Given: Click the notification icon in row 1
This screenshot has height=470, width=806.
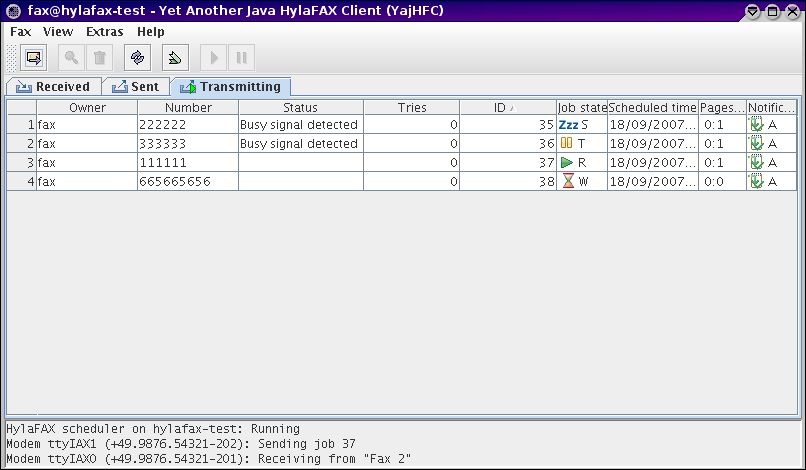Looking at the screenshot, I should click(x=756, y=124).
